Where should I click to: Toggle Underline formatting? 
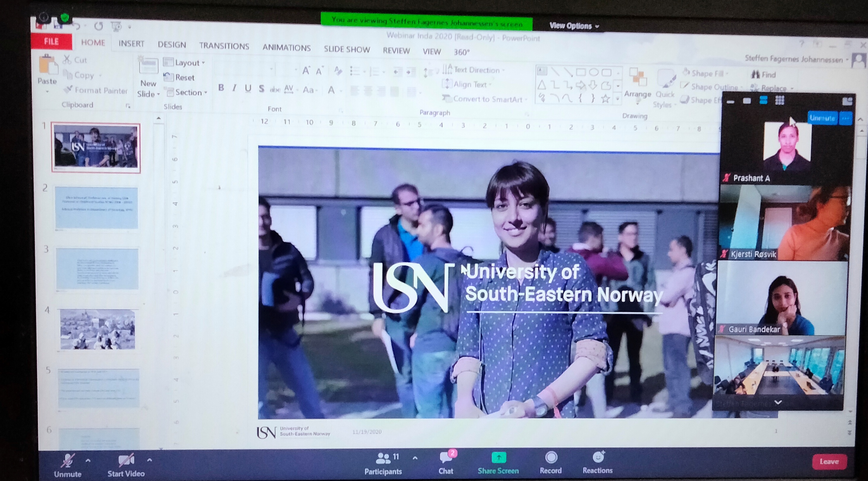[248, 88]
